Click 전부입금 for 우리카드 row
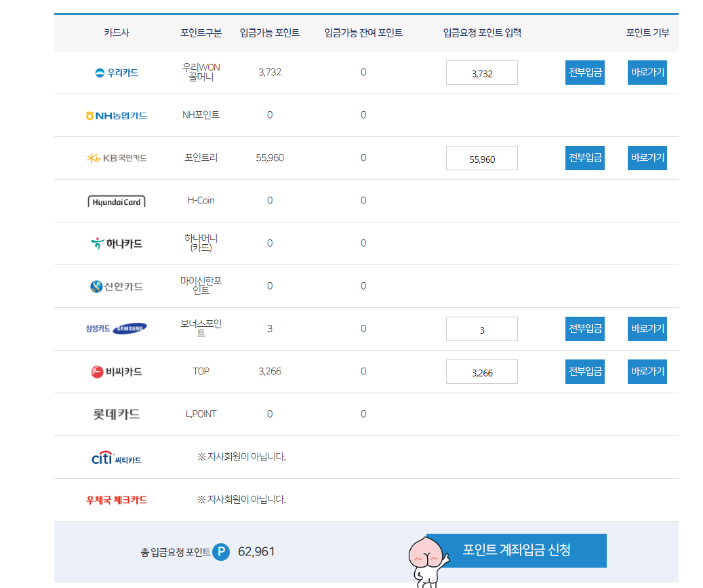The width and height of the screenshot is (703, 588). 585,73
